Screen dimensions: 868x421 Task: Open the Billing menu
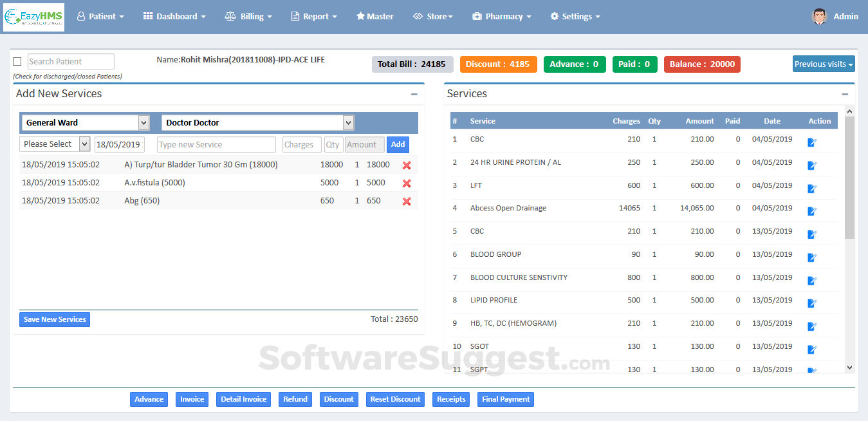248,17
